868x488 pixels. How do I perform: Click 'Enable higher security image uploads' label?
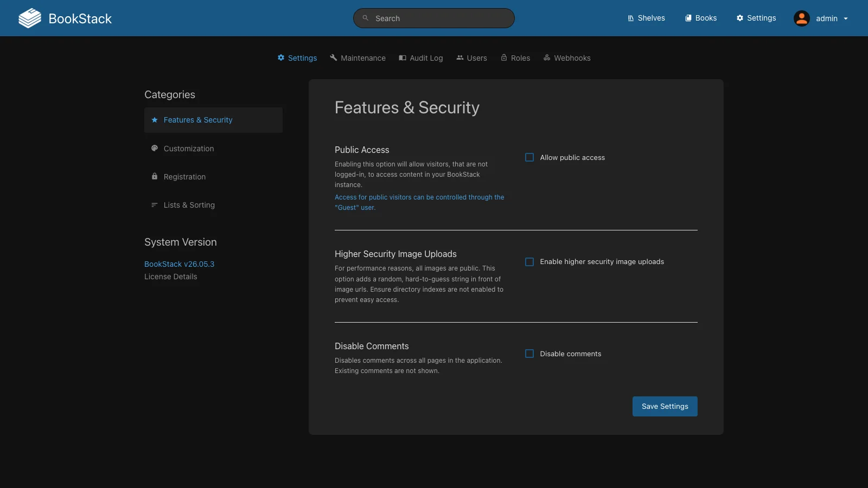point(602,261)
